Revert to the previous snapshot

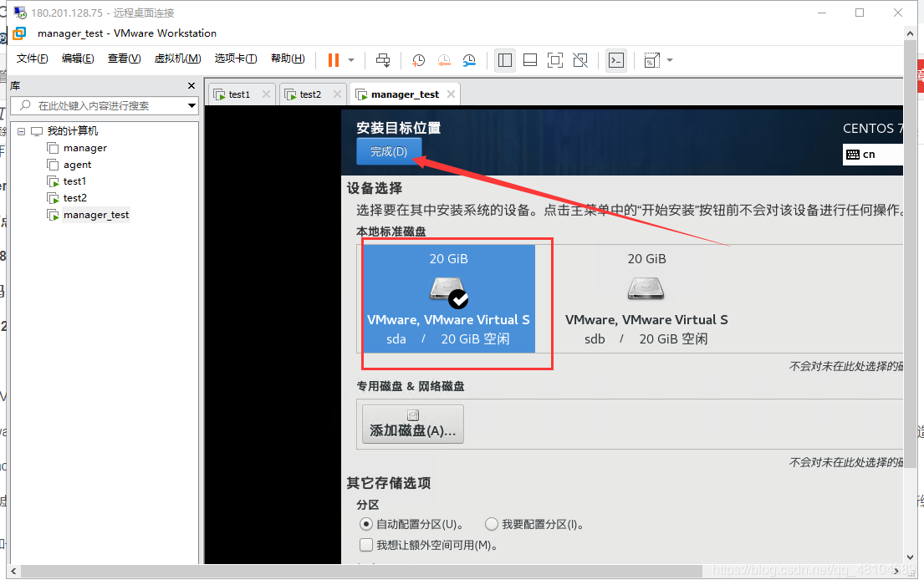(x=444, y=60)
